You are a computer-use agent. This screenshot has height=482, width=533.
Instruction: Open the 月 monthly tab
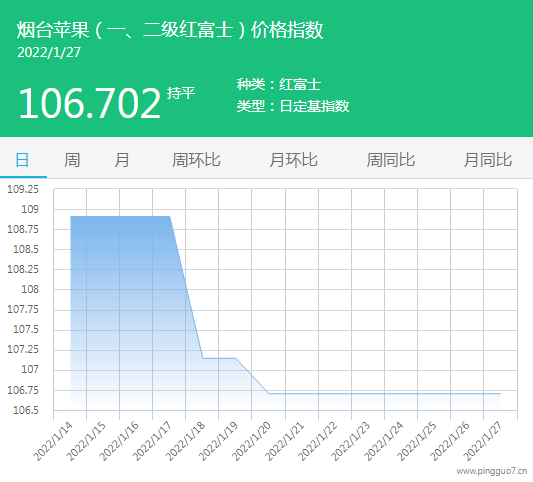pyautogui.click(x=122, y=160)
